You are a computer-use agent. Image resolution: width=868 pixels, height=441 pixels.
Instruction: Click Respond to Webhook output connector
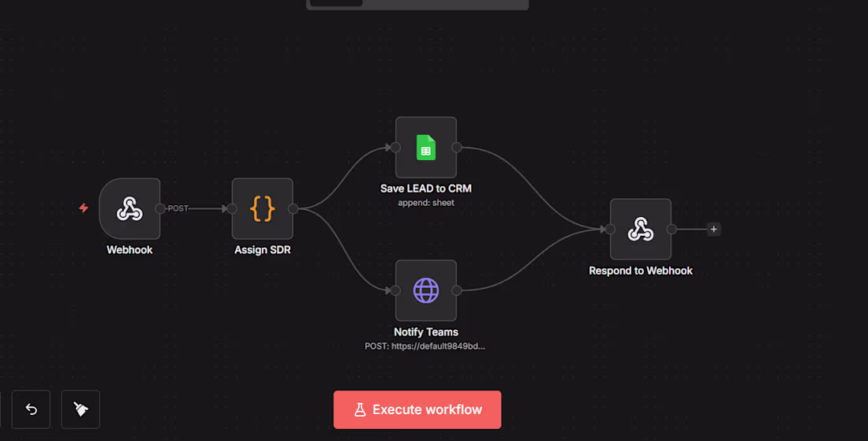pos(672,229)
